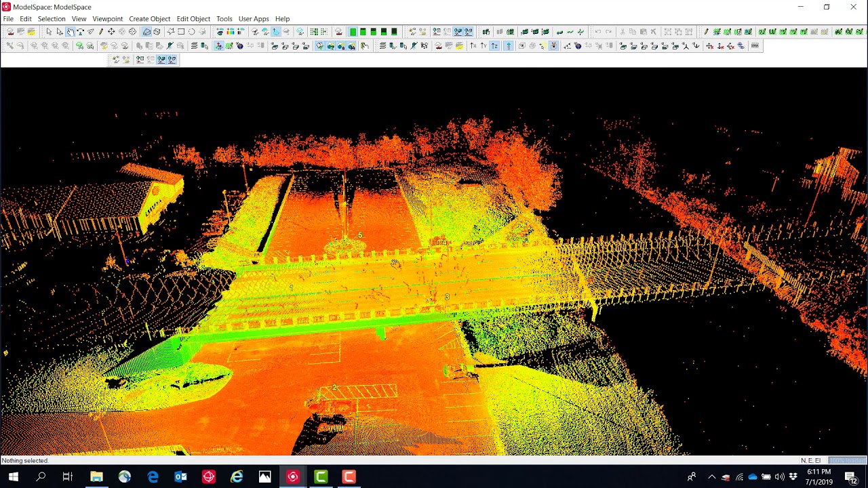Choose the paper-plane fly mode tool
Image resolution: width=868 pixels, height=488 pixels.
[90, 32]
